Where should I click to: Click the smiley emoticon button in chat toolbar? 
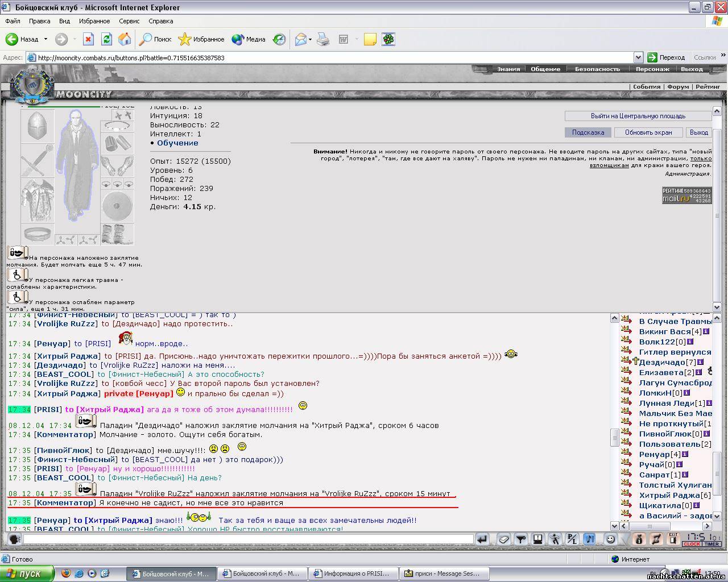coord(610,539)
